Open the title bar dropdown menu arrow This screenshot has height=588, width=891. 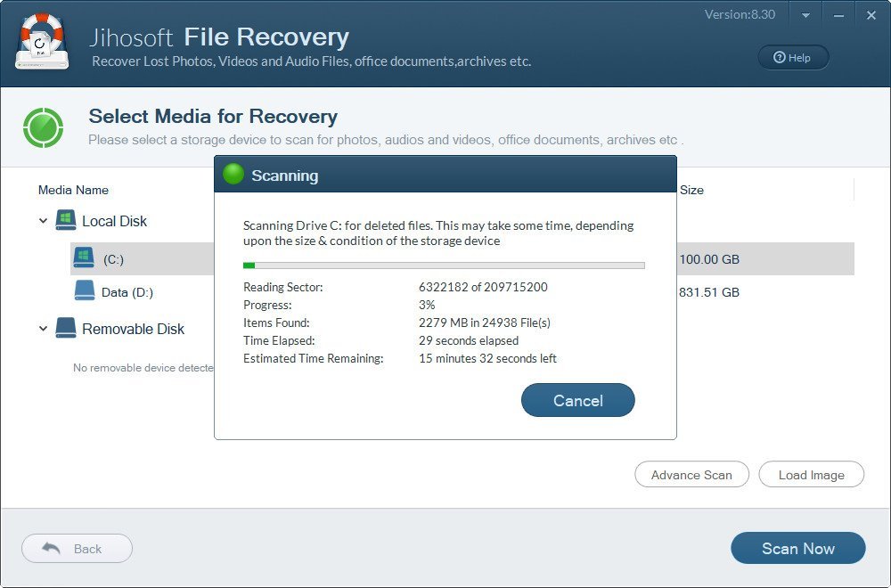pyautogui.click(x=805, y=15)
